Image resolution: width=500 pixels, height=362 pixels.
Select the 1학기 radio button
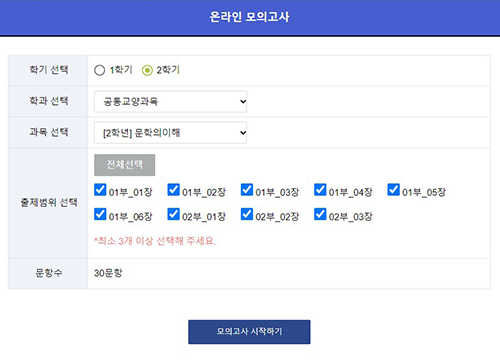point(99,70)
